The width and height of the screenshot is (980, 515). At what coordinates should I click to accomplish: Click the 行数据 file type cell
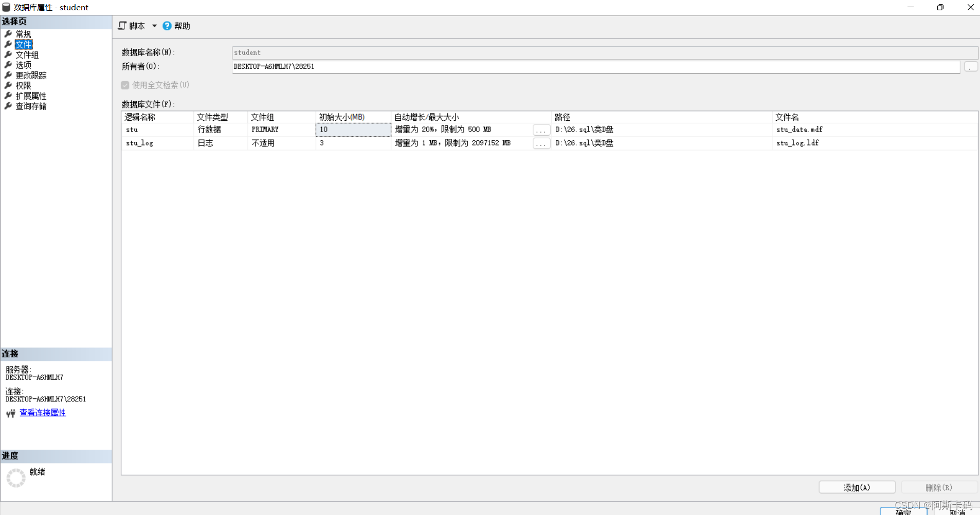[x=221, y=130]
